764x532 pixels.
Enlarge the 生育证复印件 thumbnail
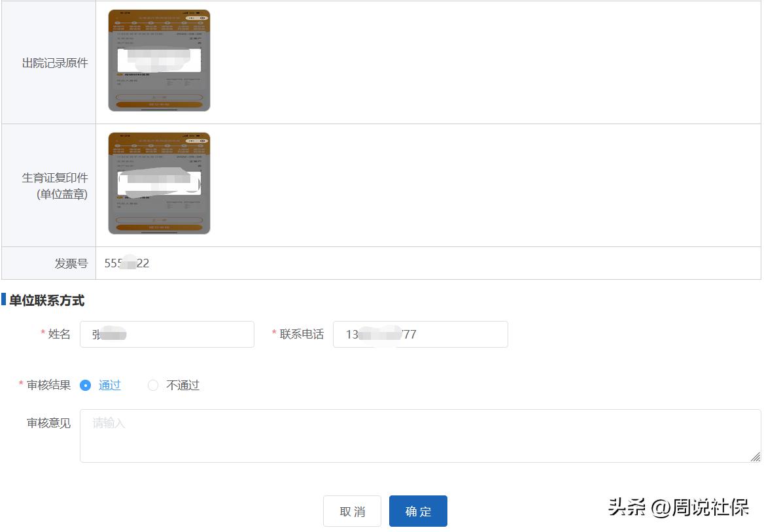click(159, 184)
